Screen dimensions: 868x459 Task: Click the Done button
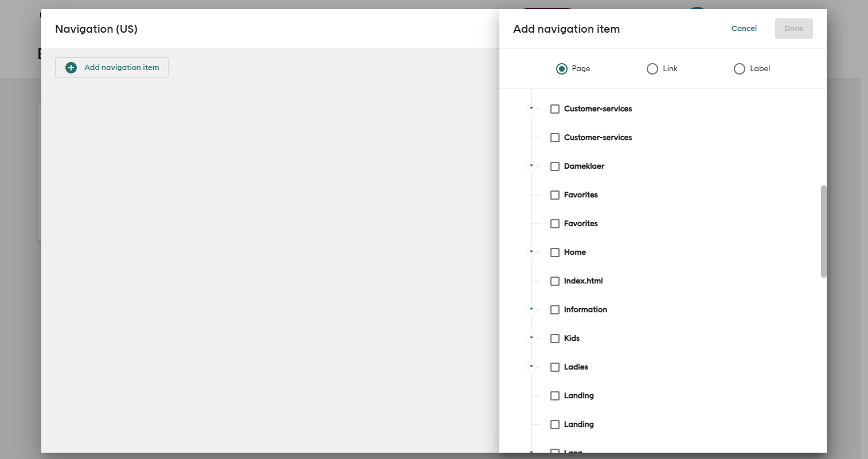[x=793, y=29]
